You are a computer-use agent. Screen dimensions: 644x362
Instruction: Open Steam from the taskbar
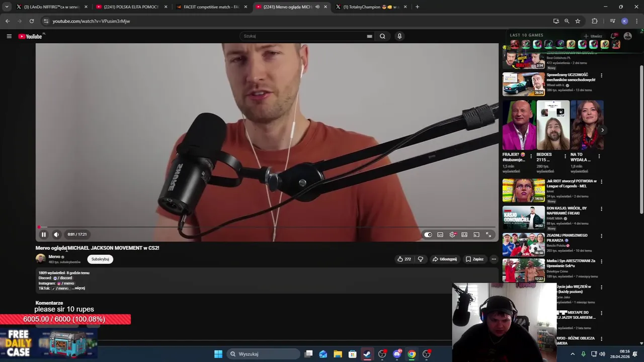pos(367,354)
